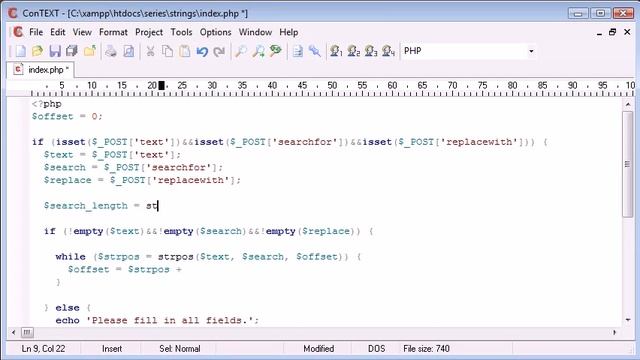Open Print Preview toolbar icon
The image size is (640, 360).
pyautogui.click(x=129, y=51)
